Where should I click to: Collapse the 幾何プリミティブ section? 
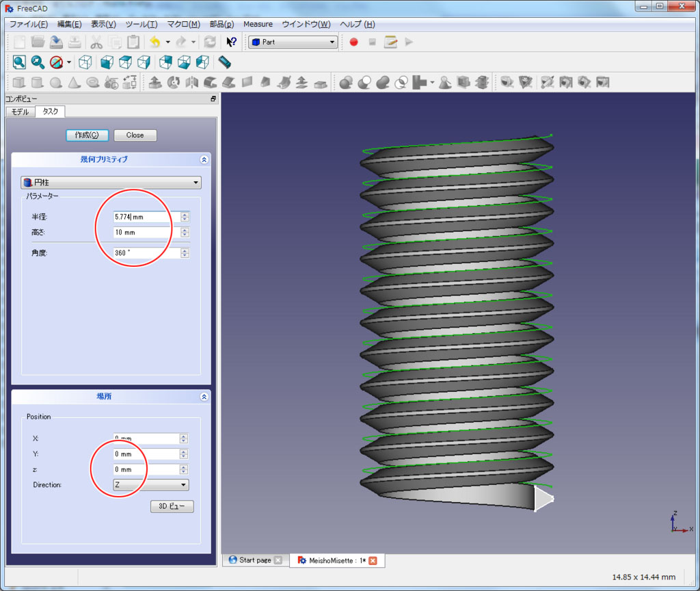point(204,159)
